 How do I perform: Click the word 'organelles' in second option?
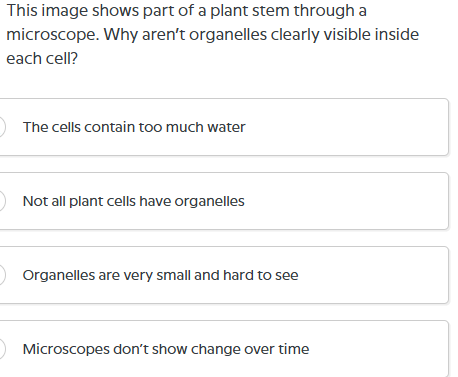coord(210,201)
